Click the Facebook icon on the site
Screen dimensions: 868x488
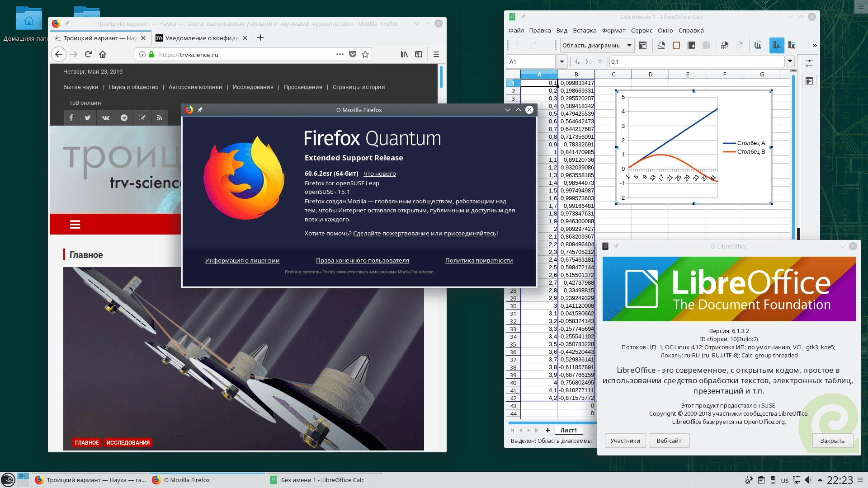pyautogui.click(x=71, y=117)
